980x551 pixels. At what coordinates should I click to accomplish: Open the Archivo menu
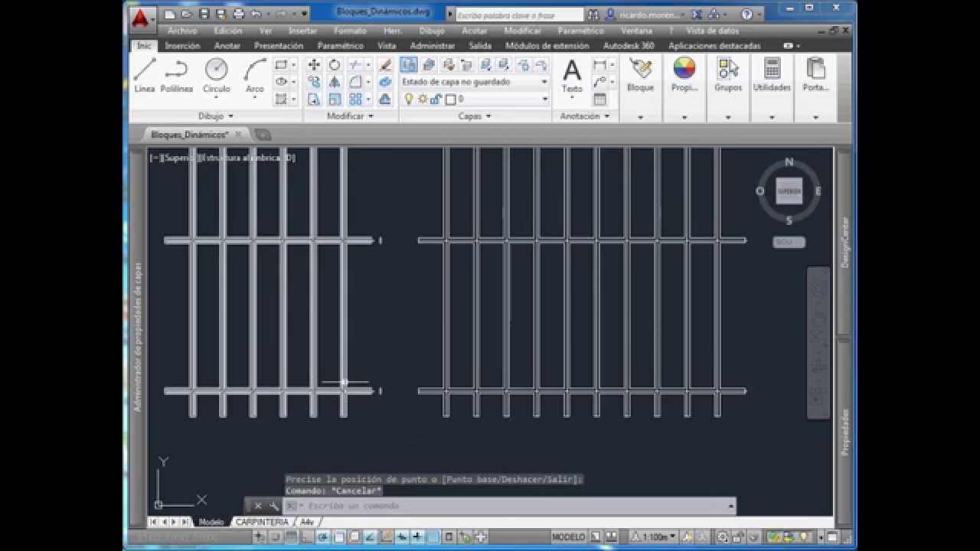pyautogui.click(x=182, y=31)
